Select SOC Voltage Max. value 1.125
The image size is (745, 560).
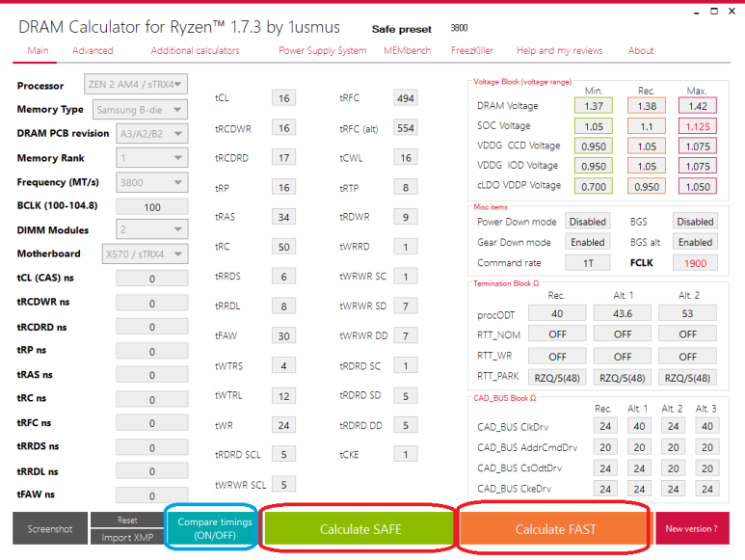coord(698,126)
